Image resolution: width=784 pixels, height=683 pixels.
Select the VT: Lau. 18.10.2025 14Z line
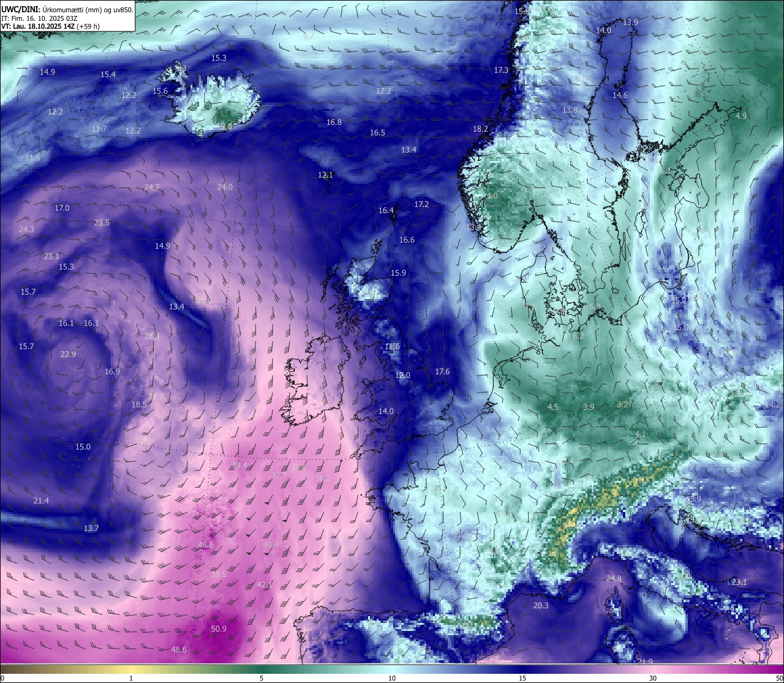pyautogui.click(x=50, y=26)
